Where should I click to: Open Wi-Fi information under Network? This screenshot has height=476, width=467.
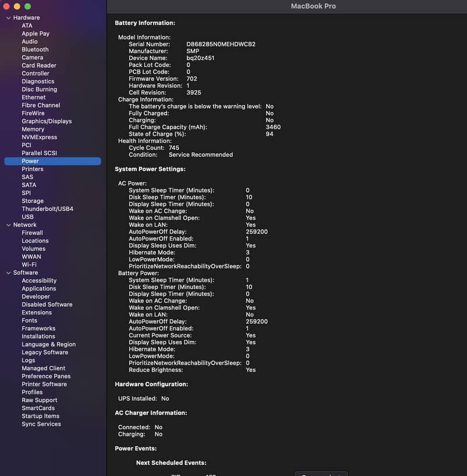tap(32, 264)
